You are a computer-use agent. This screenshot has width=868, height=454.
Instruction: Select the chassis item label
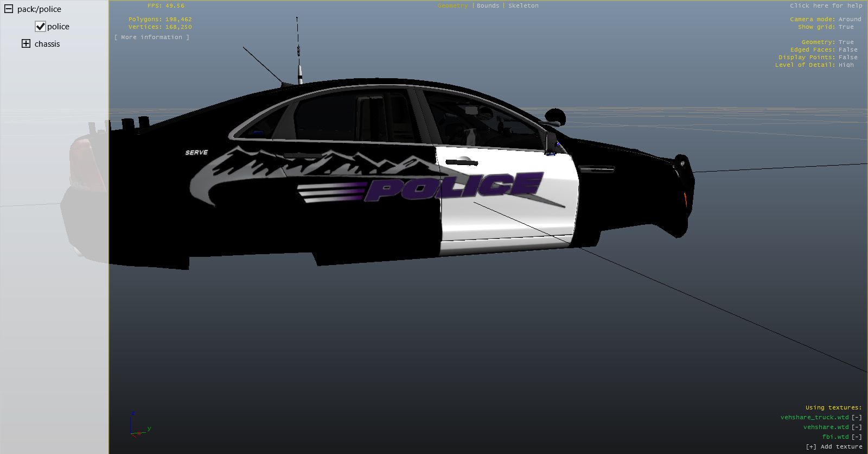click(x=47, y=44)
